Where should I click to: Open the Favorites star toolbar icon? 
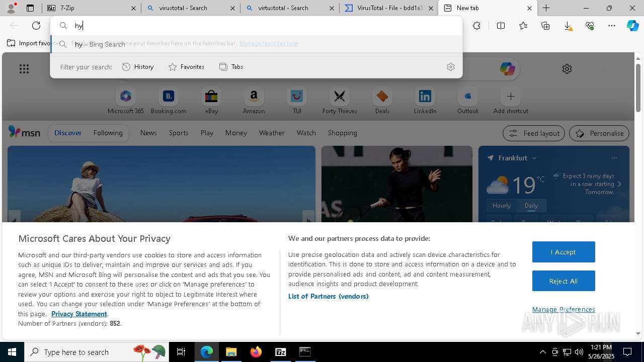click(523, 26)
